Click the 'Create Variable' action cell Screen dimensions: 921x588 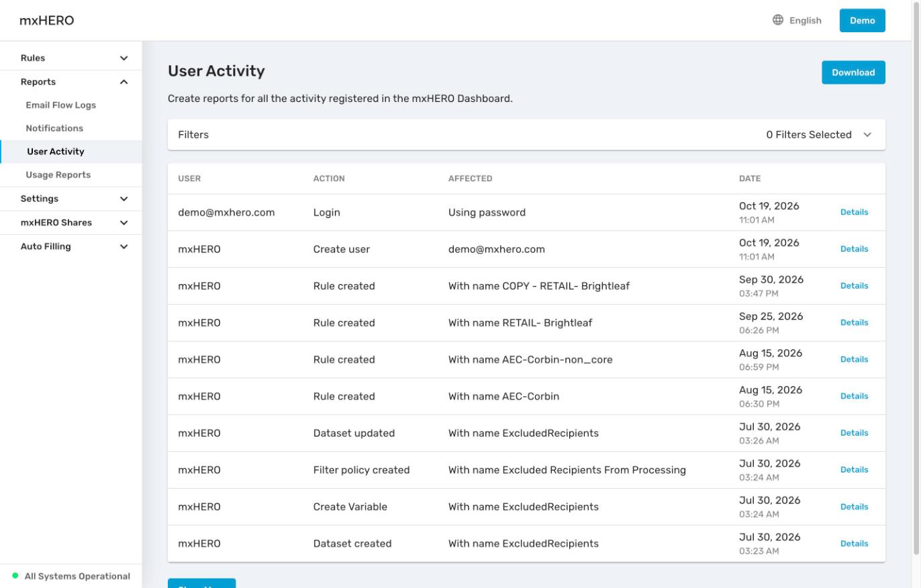(350, 507)
